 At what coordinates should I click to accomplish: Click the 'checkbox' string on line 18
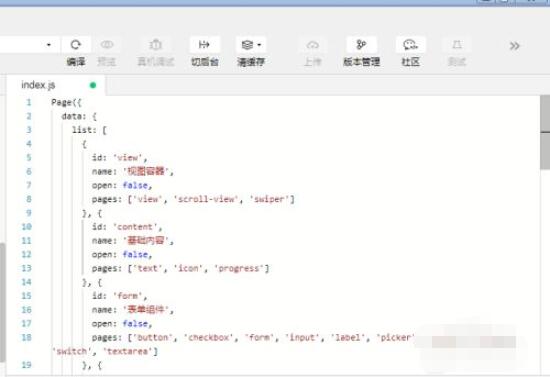[208, 337]
